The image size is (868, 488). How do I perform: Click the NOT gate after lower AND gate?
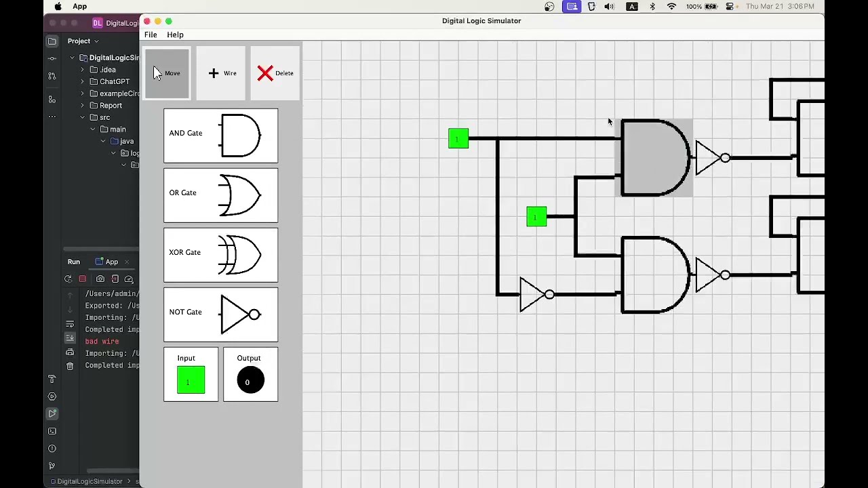point(712,274)
